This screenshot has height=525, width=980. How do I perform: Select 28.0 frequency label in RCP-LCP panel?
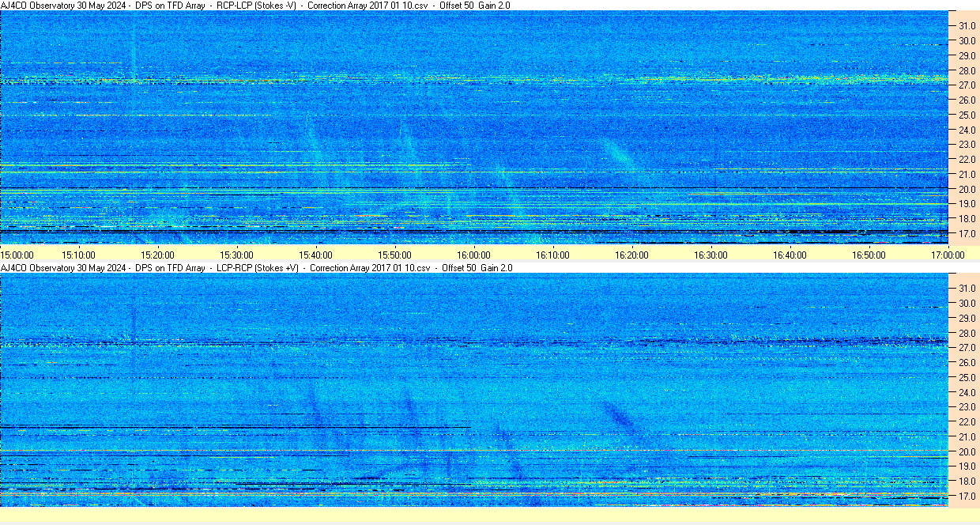coord(967,70)
